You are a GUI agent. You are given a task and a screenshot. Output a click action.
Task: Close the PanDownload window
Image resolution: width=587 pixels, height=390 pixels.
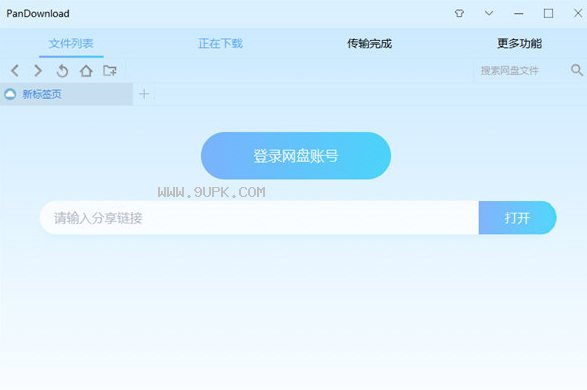point(578,13)
